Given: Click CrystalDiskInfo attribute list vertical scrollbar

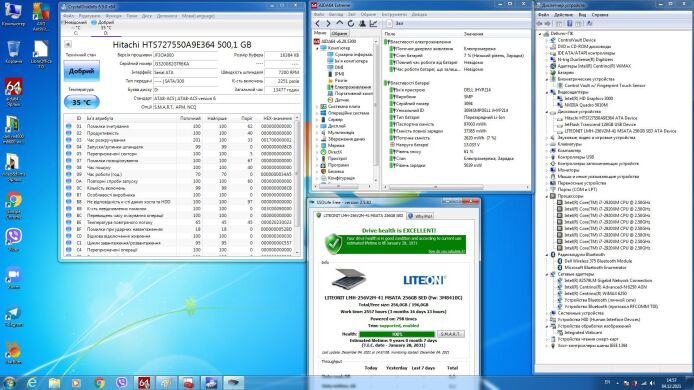Looking at the screenshot, I should coord(297,186).
